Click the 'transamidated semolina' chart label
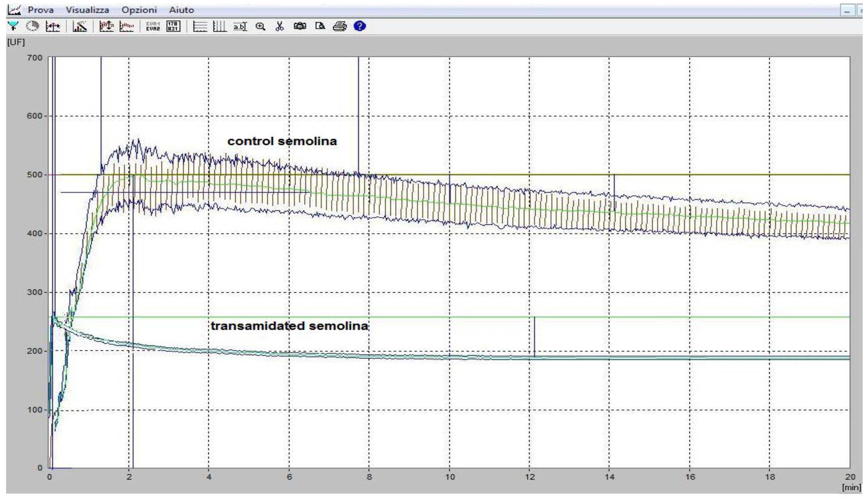Viewport: 868px width, 499px height. 290,326
